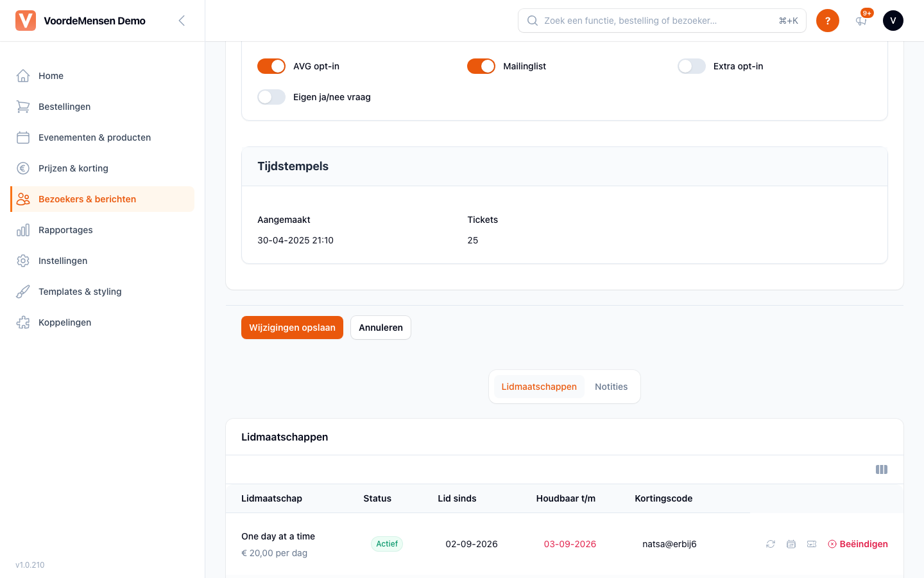The image size is (924, 578).
Task: Open the orange help question-mark button
Action: point(828,21)
